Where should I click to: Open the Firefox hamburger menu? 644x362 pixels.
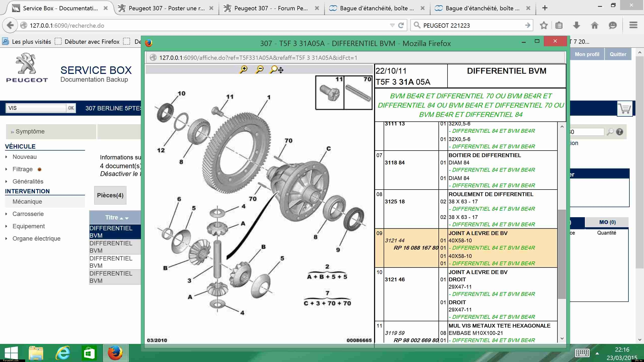(633, 25)
